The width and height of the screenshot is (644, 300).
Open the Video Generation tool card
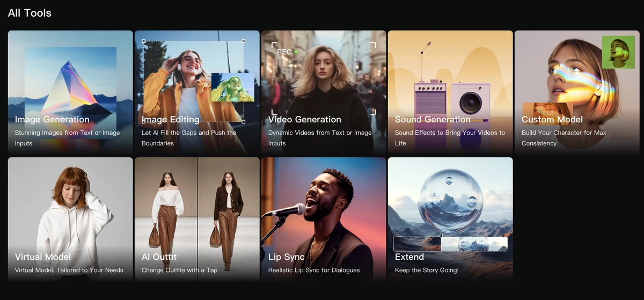(324, 93)
